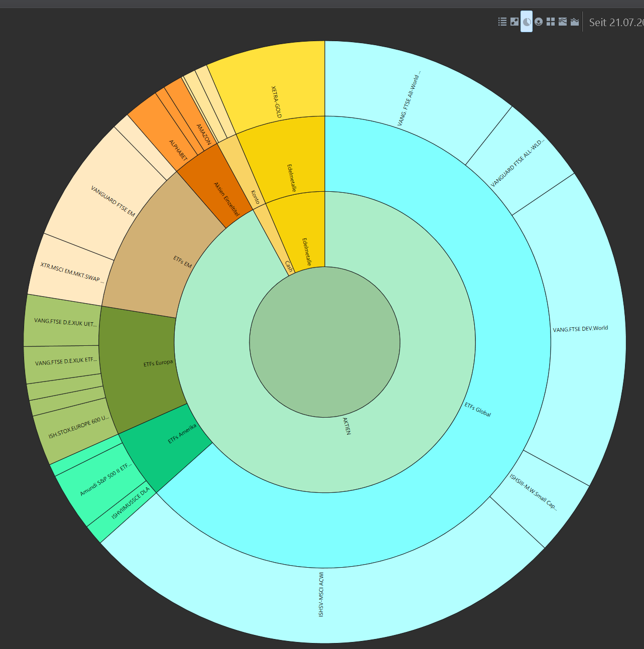Screen dimensions: 644x649
Task: Click the rebalancing arrows view icon
Action: [514, 22]
